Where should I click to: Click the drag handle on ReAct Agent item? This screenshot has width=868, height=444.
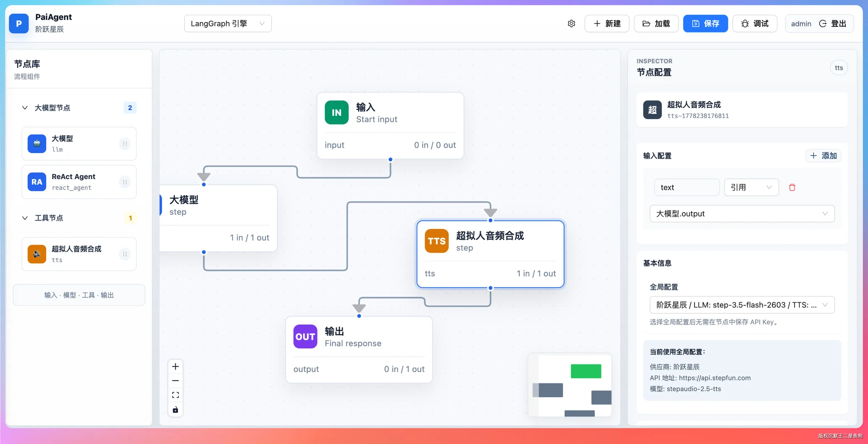pyautogui.click(x=125, y=182)
